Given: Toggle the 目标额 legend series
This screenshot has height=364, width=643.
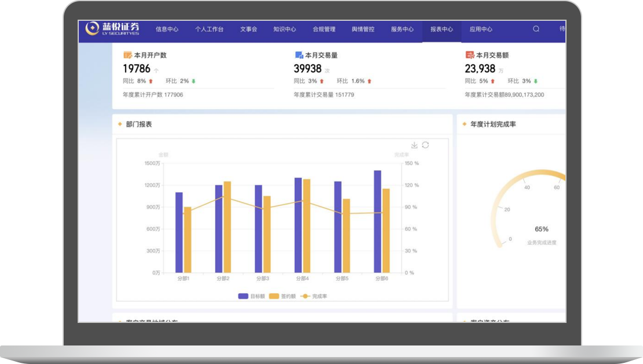Looking at the screenshot, I should 251,296.
